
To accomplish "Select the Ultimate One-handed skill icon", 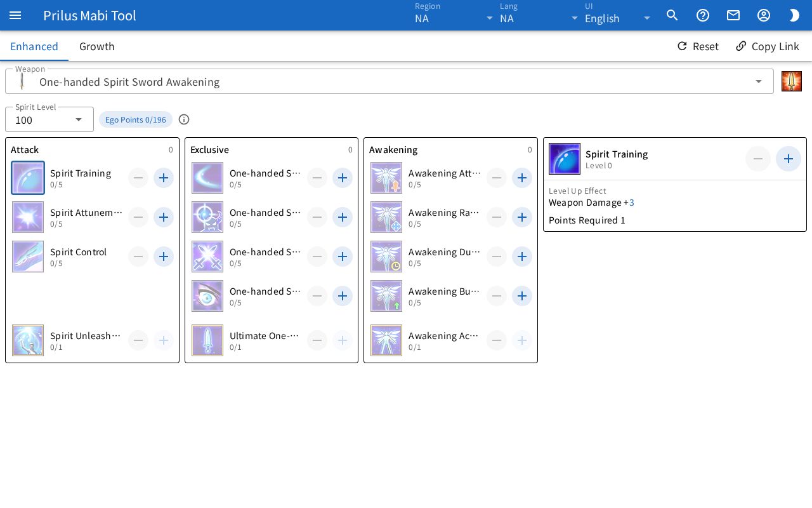I will click(207, 340).
